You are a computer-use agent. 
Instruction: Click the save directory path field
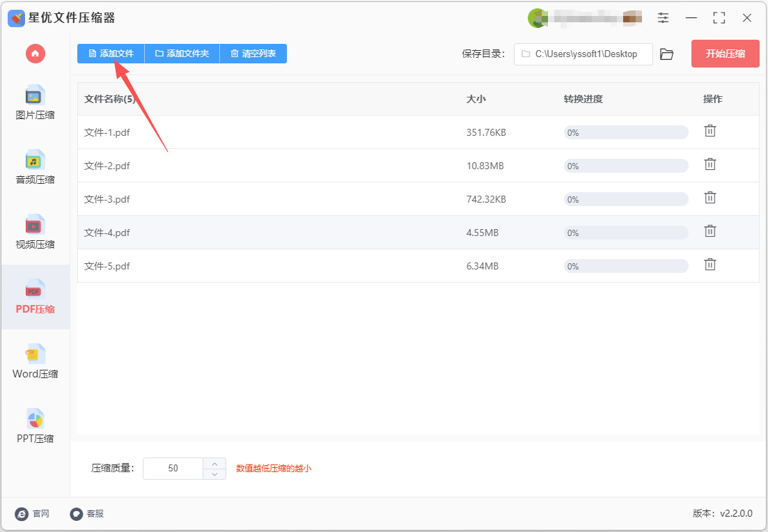coord(583,54)
